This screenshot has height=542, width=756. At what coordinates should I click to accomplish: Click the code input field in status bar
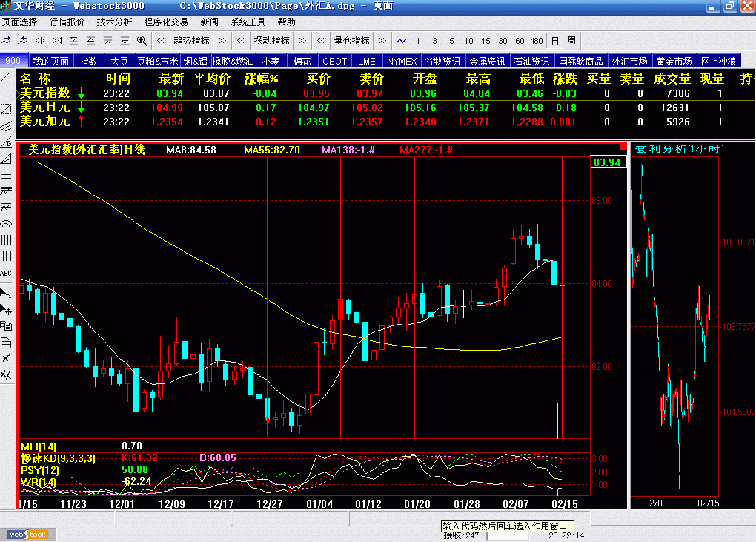pos(508,536)
